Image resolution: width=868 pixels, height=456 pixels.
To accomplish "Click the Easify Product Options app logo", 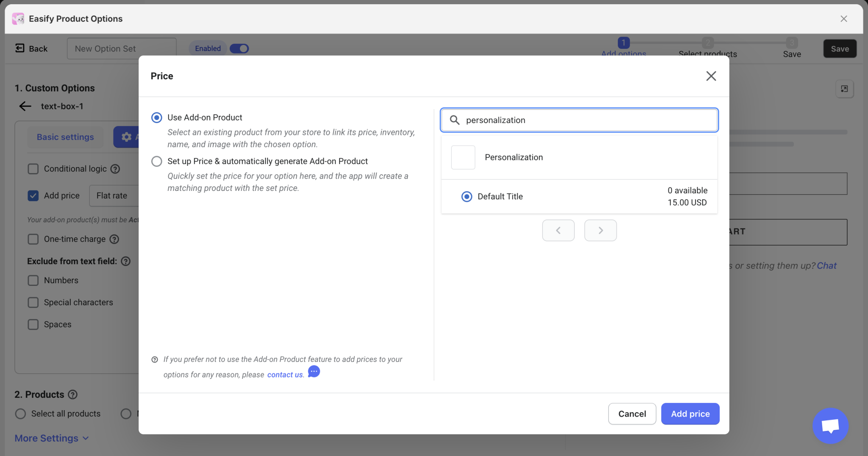I will [17, 18].
